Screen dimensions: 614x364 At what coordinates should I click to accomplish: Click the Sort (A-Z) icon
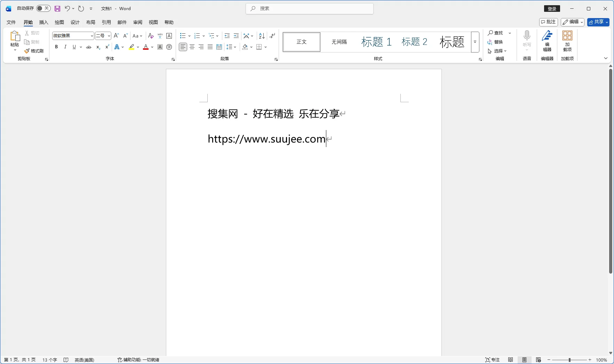click(x=262, y=36)
